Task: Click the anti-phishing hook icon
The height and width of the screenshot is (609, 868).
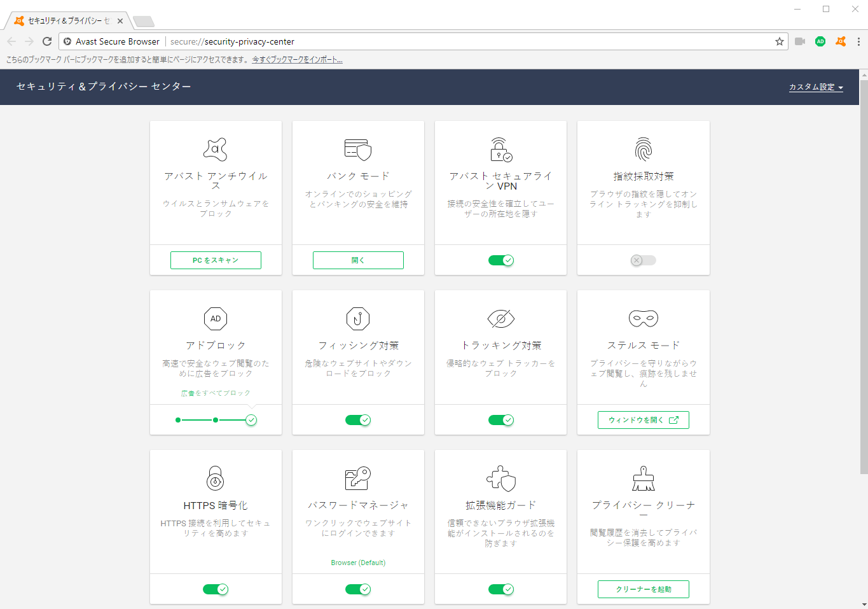Action: [x=358, y=319]
